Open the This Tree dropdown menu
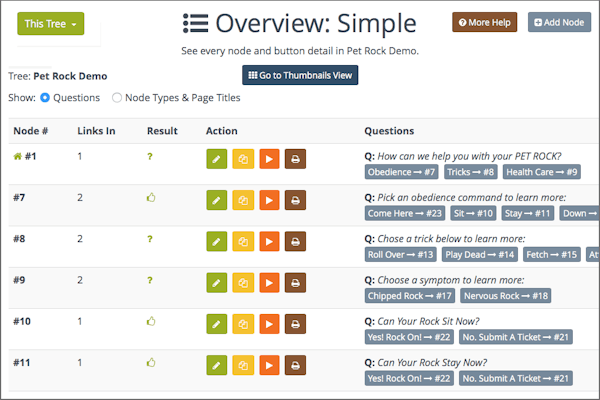600x400 pixels. [x=51, y=24]
